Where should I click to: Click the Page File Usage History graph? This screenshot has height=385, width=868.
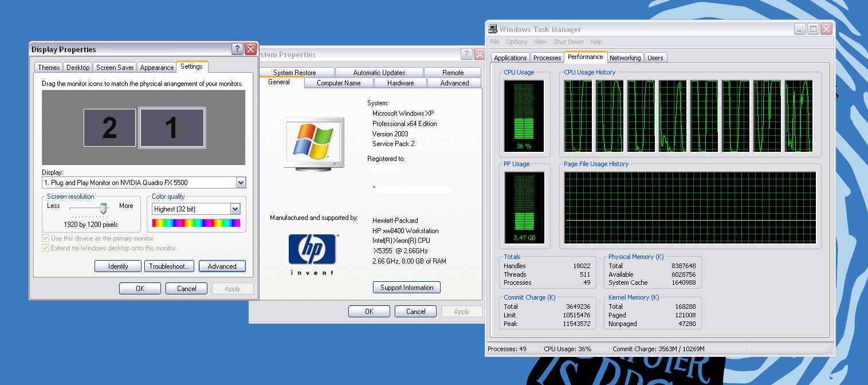pos(690,208)
